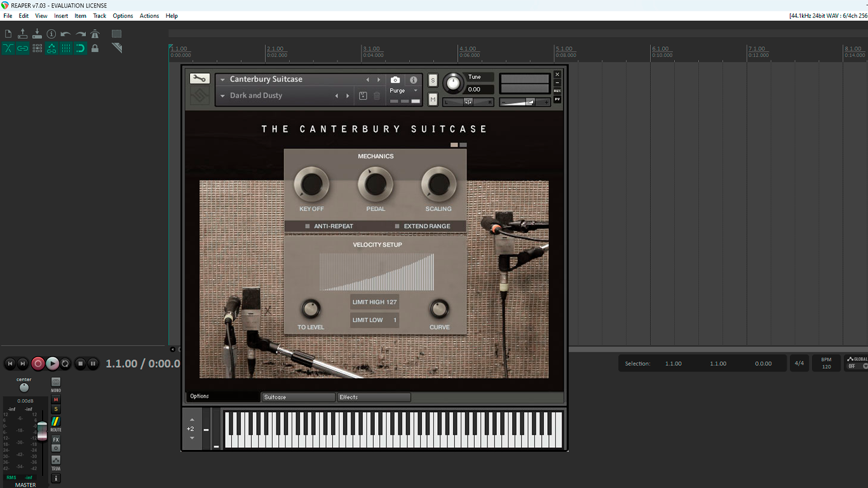Click the Kontakt wrench edit icon

coord(200,79)
